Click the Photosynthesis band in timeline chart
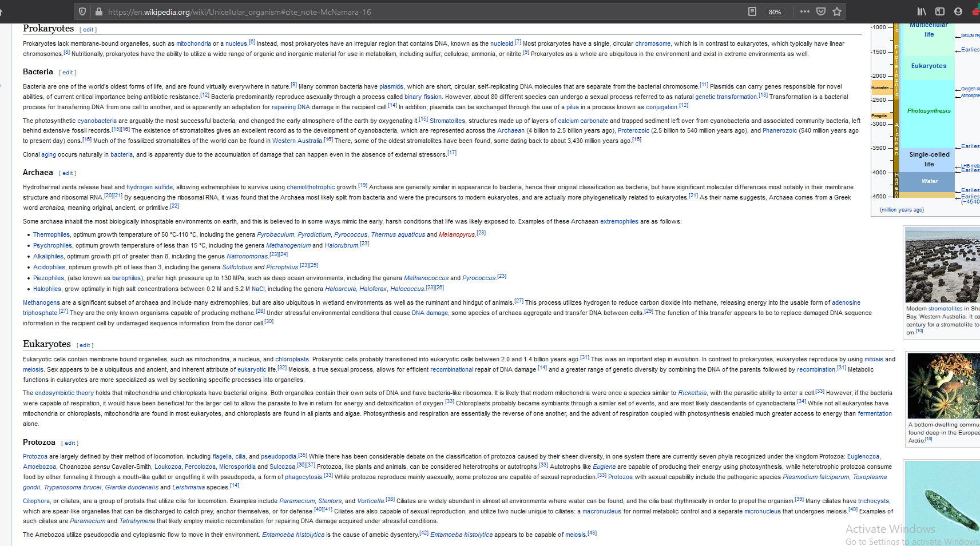The image size is (980, 546). pos(929,111)
